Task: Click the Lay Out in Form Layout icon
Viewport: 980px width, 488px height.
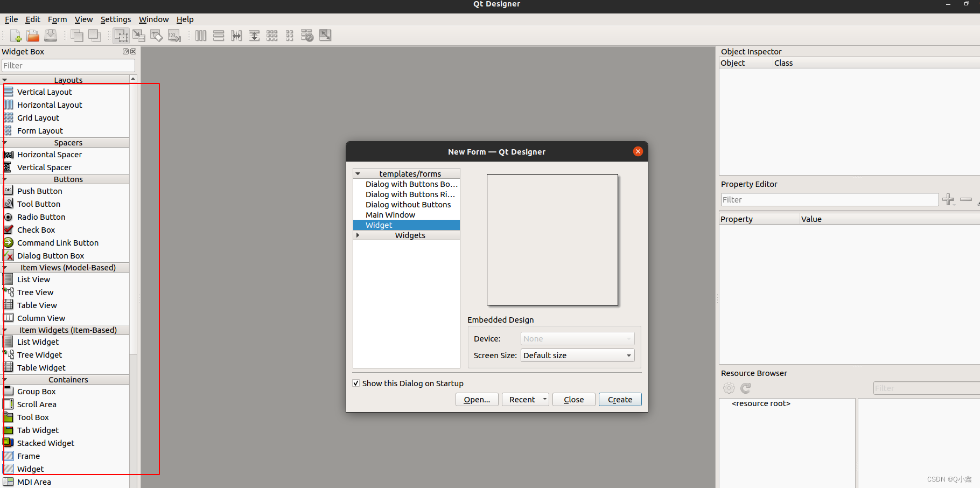Action: pyautogui.click(x=290, y=36)
